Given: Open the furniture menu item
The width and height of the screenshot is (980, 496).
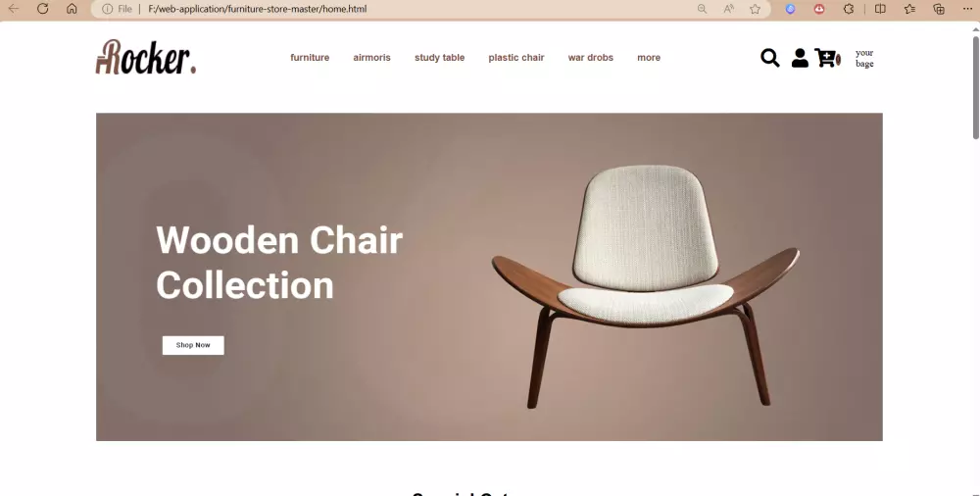Looking at the screenshot, I should tap(310, 58).
